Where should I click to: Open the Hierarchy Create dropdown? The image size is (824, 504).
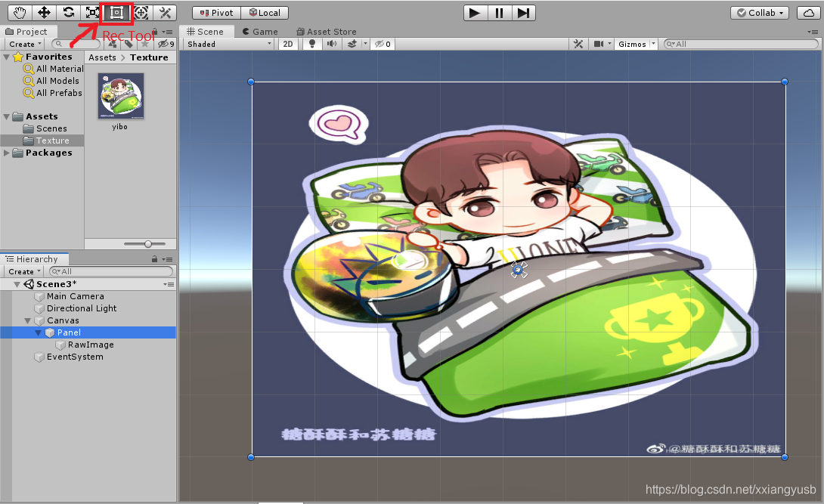pyautogui.click(x=24, y=271)
